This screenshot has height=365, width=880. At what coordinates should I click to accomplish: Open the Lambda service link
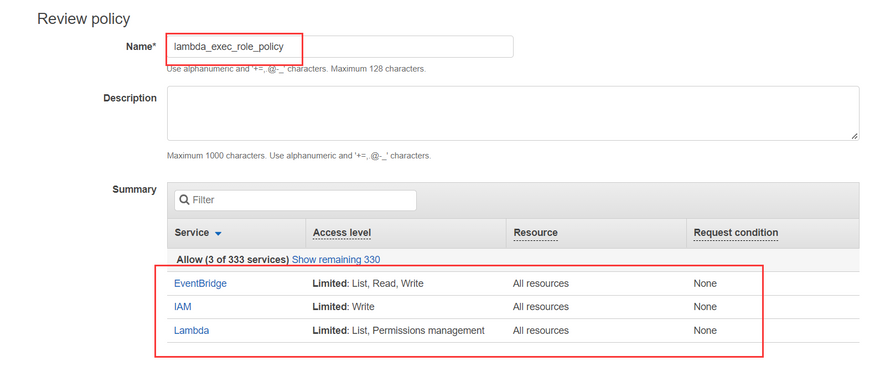click(191, 331)
